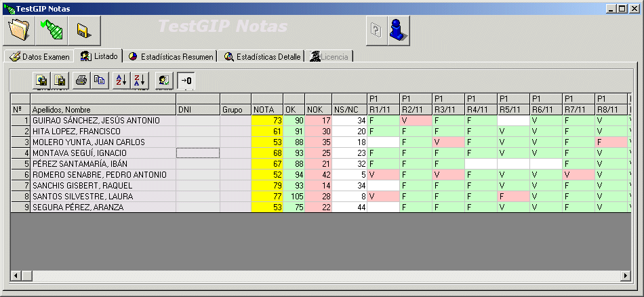
Task: Click row number 5 header
Action: (x=20, y=164)
